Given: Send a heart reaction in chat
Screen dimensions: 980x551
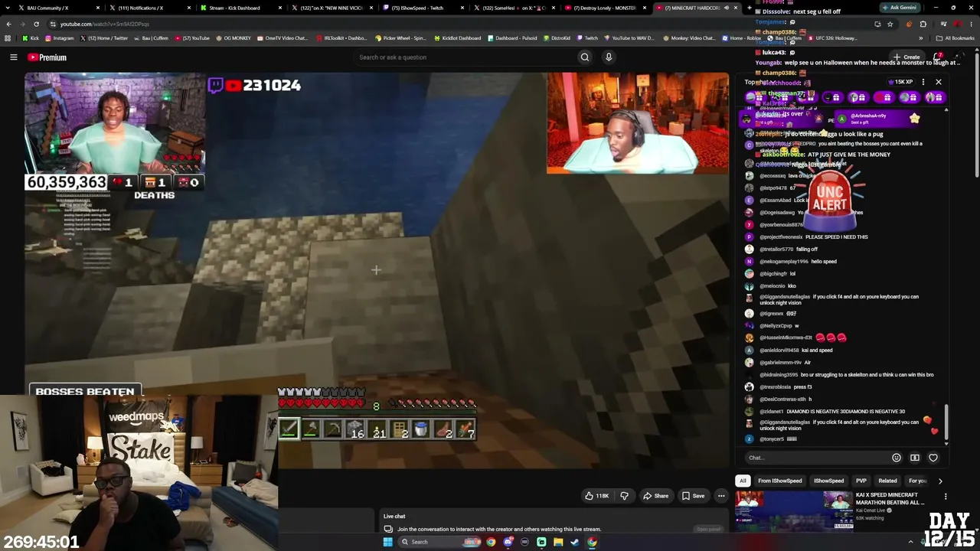Looking at the screenshot, I should [933, 458].
